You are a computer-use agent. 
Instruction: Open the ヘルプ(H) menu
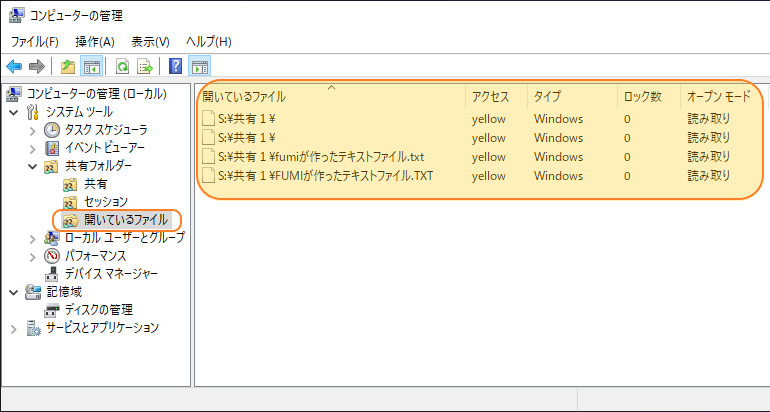209,42
